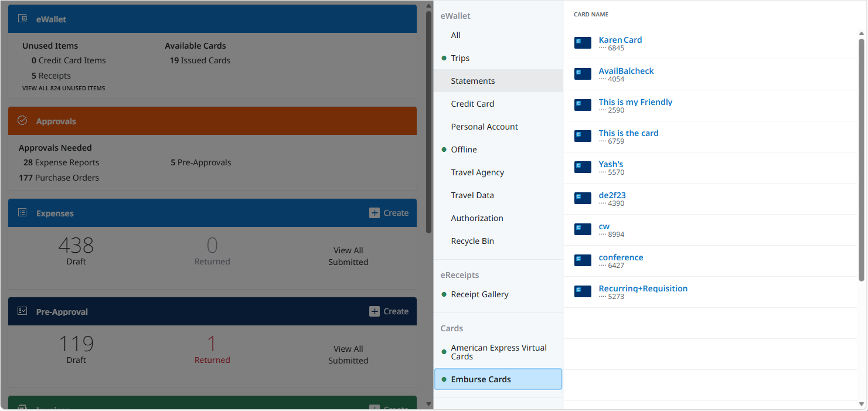Click Create to start a new expense
Screen dimensions: 868x411
click(x=389, y=213)
